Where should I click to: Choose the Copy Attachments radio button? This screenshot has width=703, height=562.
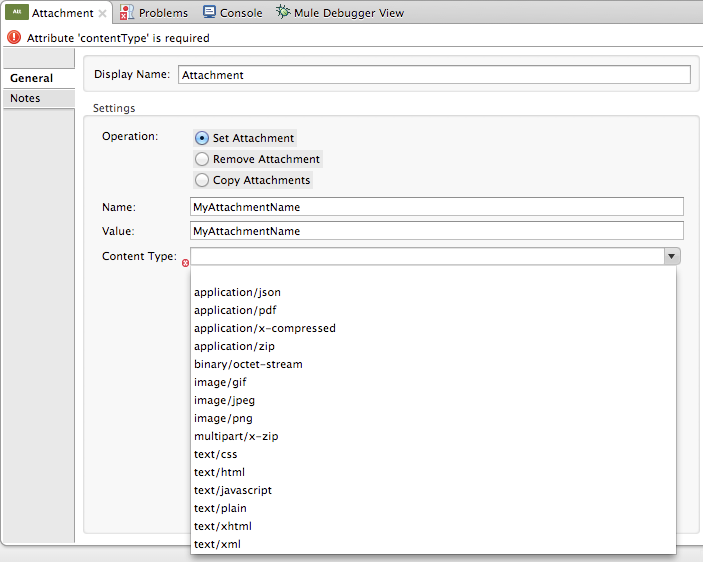203,180
